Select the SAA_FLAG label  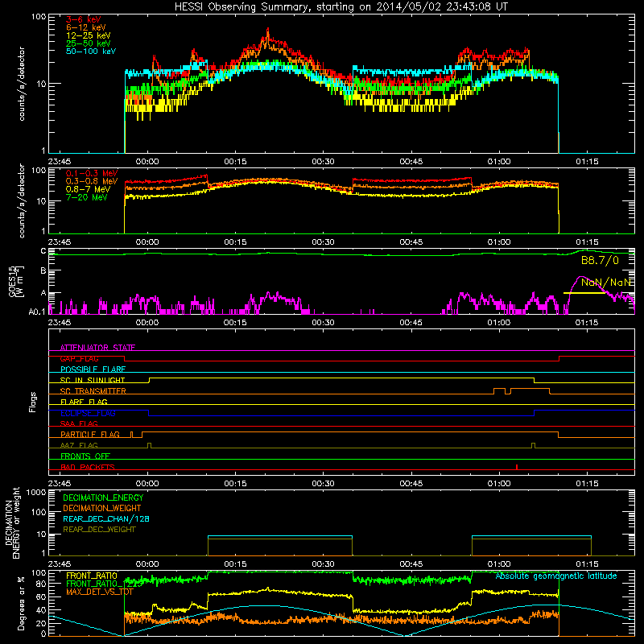pos(79,423)
